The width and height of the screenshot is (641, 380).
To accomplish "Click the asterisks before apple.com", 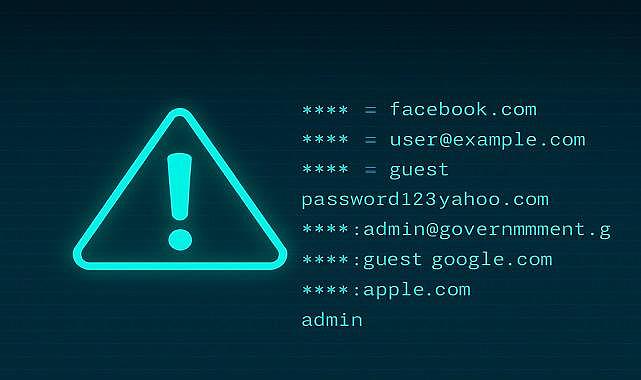I will pos(325,289).
